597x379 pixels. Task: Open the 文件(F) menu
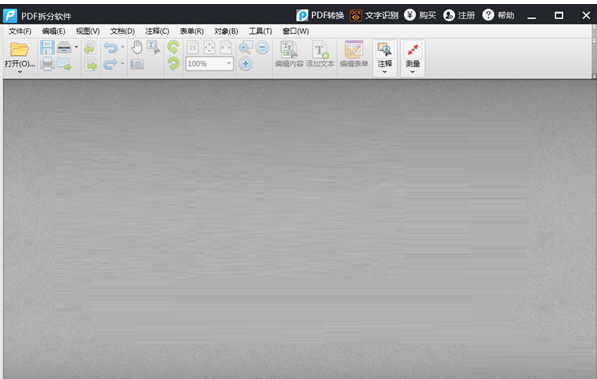(20, 31)
